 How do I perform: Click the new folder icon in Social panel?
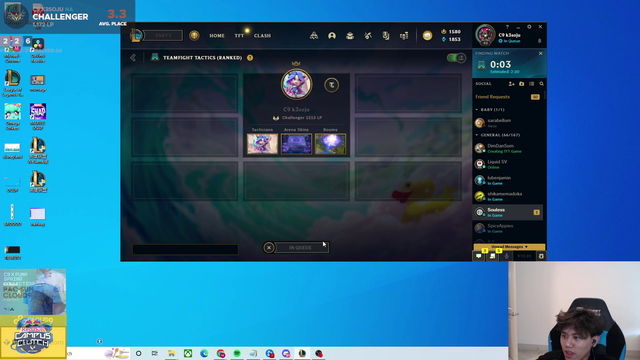[x=522, y=84]
